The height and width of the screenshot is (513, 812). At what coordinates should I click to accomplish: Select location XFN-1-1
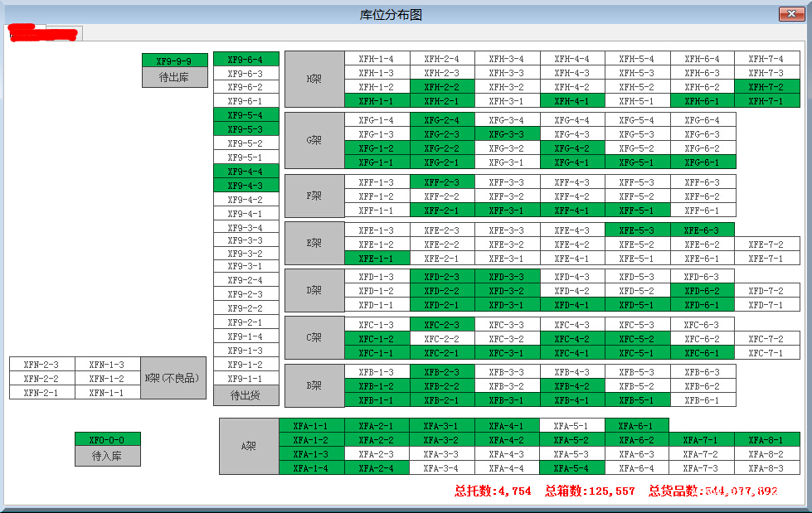[x=107, y=393]
